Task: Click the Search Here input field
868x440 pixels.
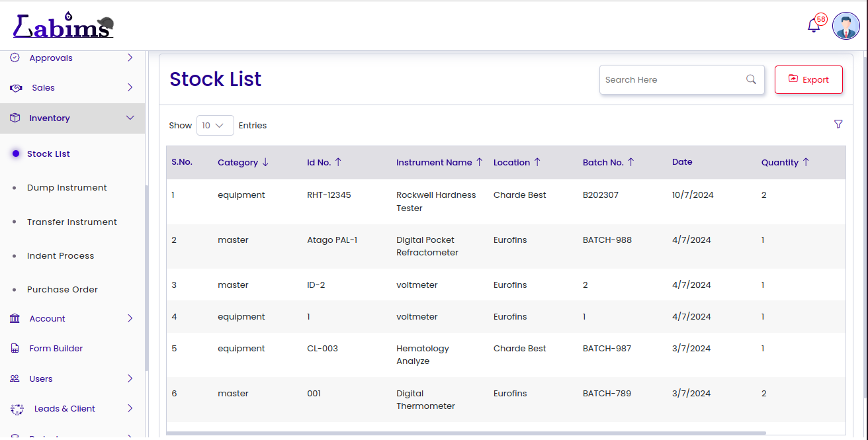Action: click(x=672, y=79)
